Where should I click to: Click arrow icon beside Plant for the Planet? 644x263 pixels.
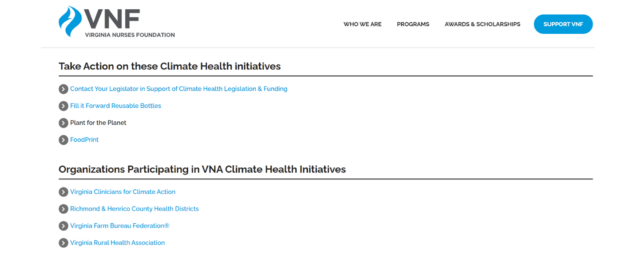[64, 123]
